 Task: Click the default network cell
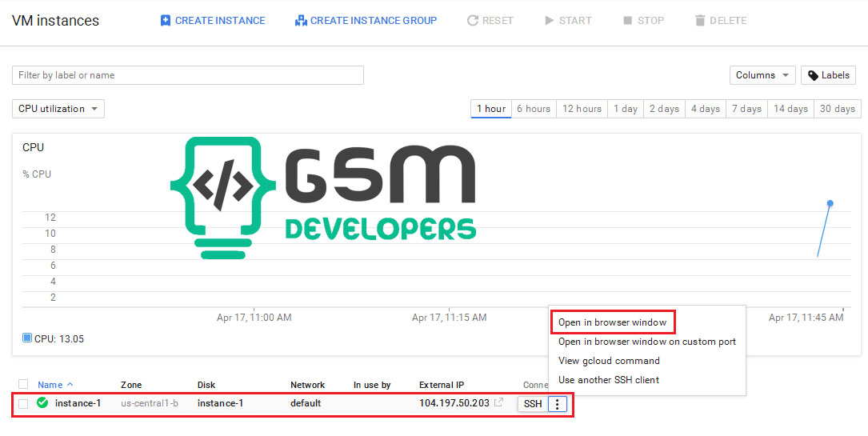pyautogui.click(x=306, y=403)
